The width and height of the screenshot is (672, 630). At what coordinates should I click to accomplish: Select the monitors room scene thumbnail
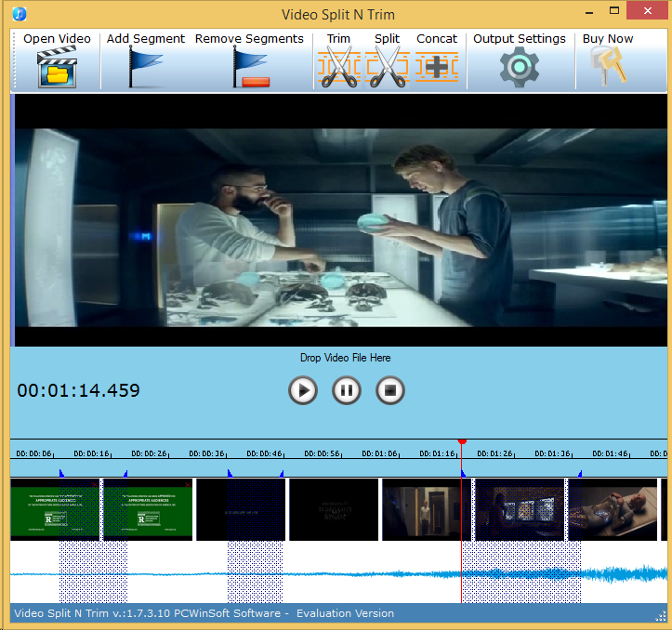520,509
